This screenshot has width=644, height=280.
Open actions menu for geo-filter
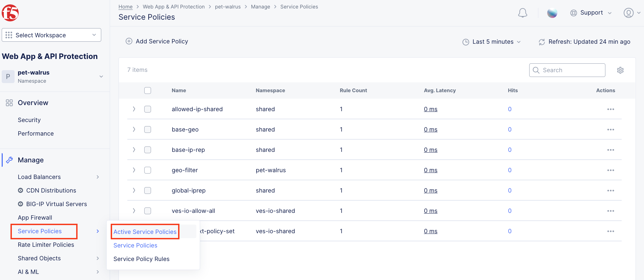(610, 170)
